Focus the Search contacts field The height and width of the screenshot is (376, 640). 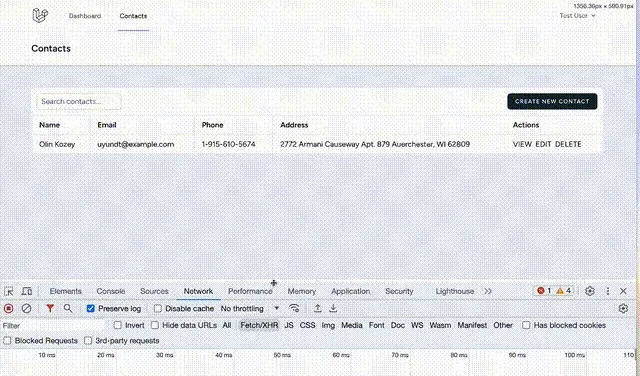(79, 101)
